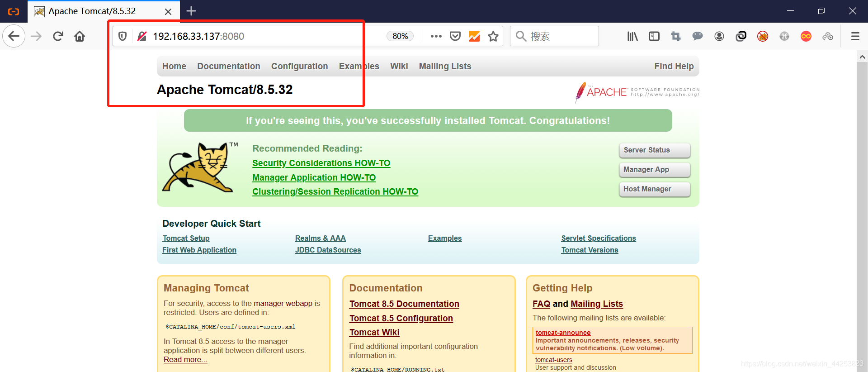Open the Mailing Lists nav item
This screenshot has width=868, height=372.
[x=445, y=66]
